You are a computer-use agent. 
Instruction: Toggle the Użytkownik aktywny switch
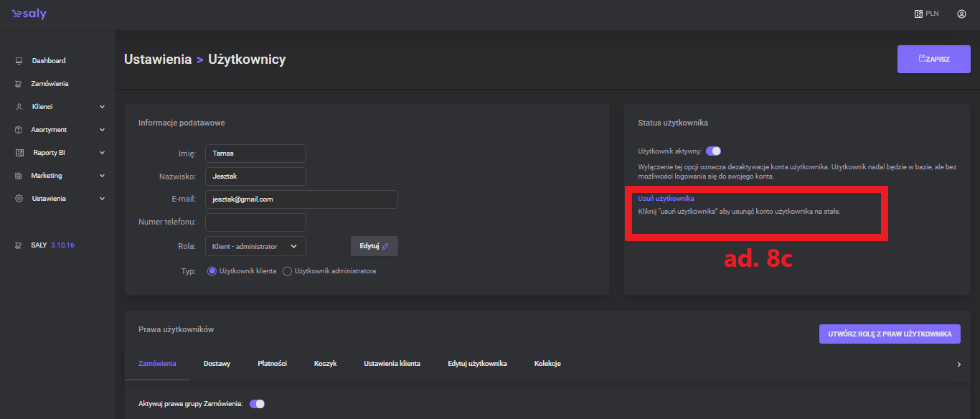(713, 151)
